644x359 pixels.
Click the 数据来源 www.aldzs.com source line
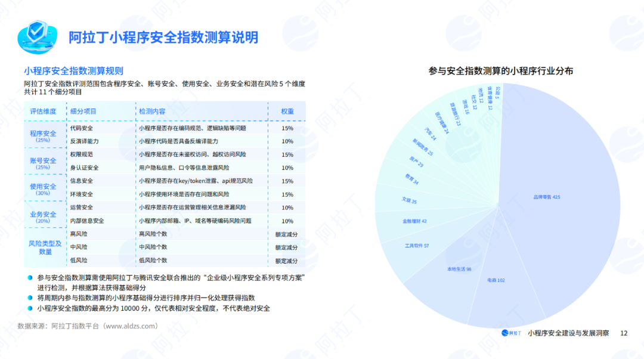pos(88,326)
